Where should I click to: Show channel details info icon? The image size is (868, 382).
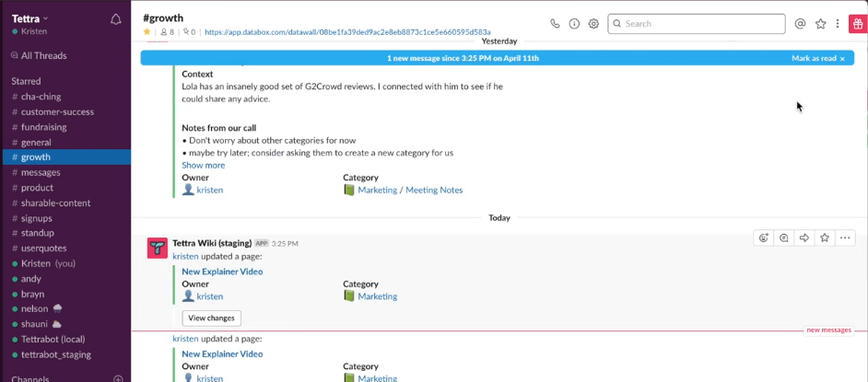coord(574,24)
